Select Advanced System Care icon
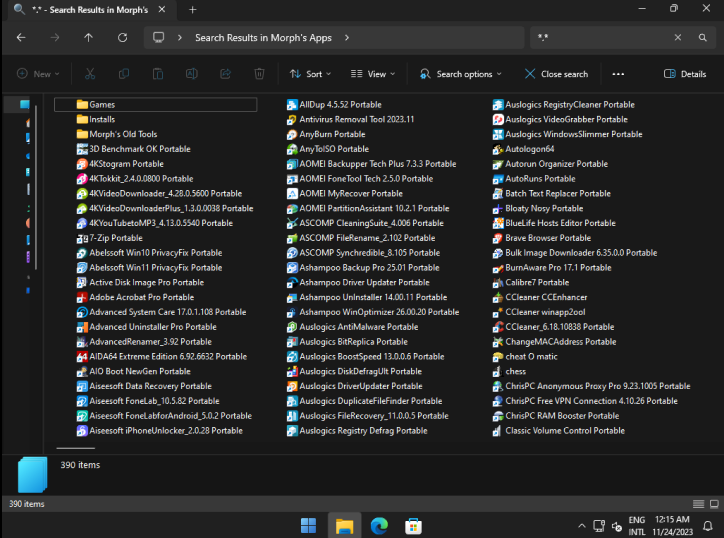Viewport: 724px width, 538px height. pos(82,312)
